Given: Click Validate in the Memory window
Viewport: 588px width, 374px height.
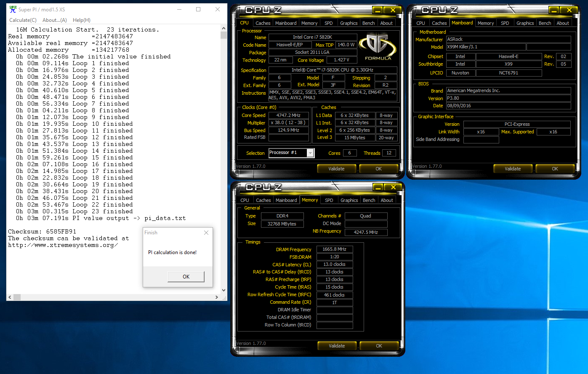Looking at the screenshot, I should coord(337,346).
